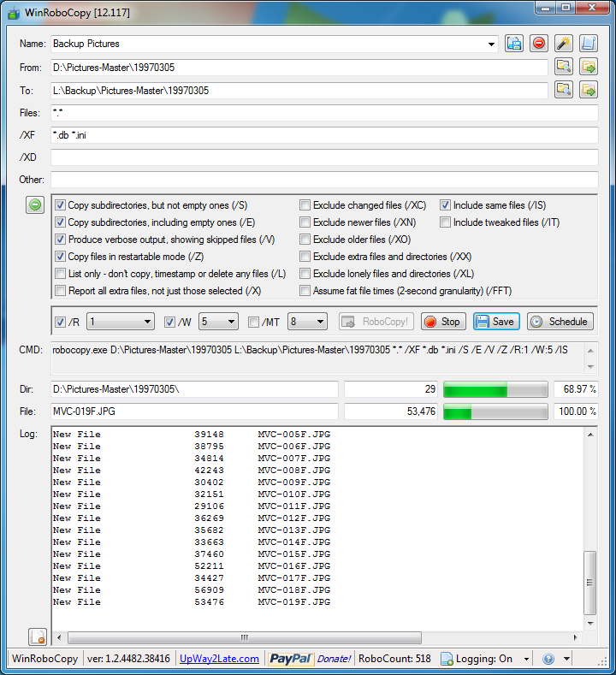Image resolution: width=616 pixels, height=675 pixels.
Task: Open the To folder in Explorer
Action: point(589,90)
